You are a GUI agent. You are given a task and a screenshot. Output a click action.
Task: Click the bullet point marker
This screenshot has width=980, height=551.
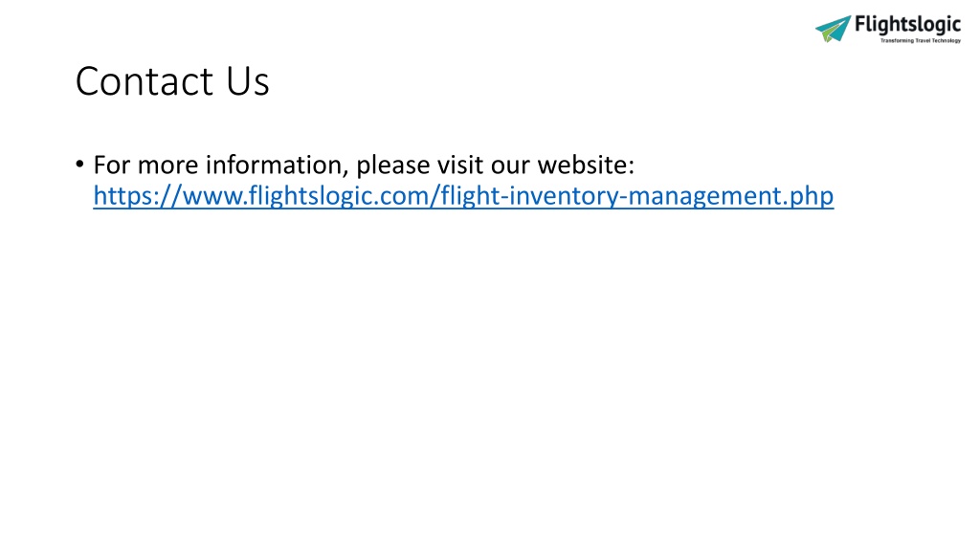[x=79, y=165]
